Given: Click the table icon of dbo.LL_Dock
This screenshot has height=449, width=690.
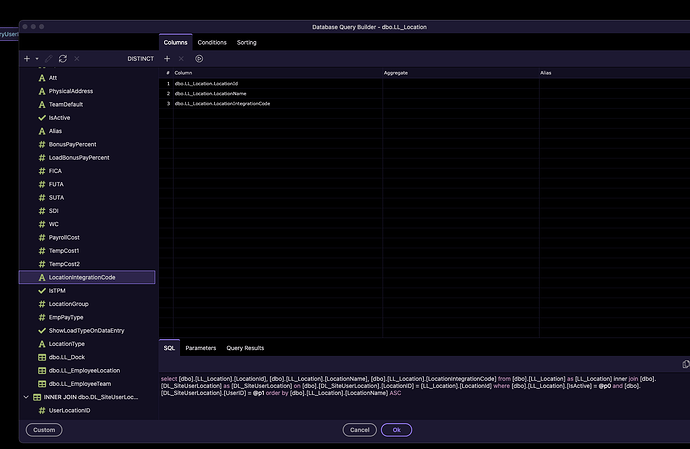Looking at the screenshot, I should click(x=42, y=357).
